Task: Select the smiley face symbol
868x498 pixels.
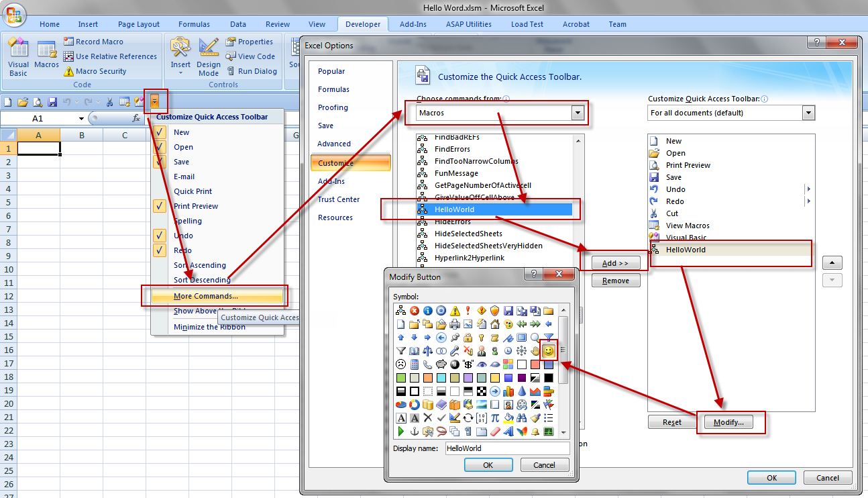Action: click(549, 351)
